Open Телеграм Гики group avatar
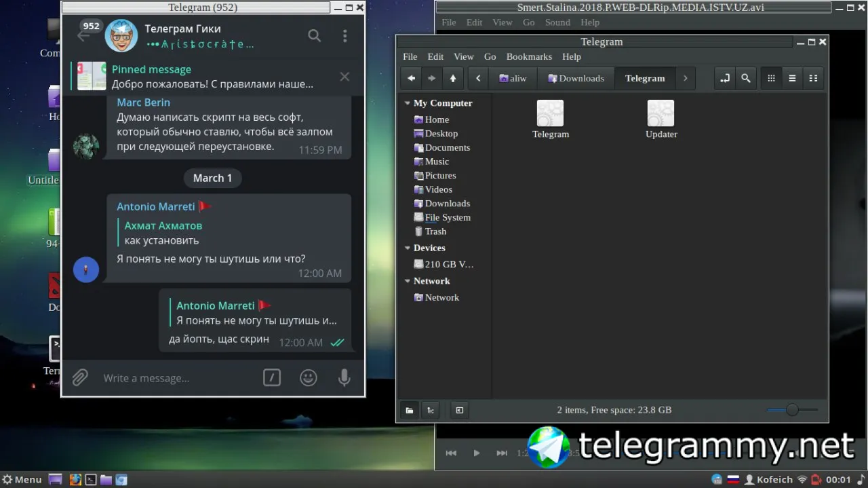The image size is (868, 488). [121, 36]
